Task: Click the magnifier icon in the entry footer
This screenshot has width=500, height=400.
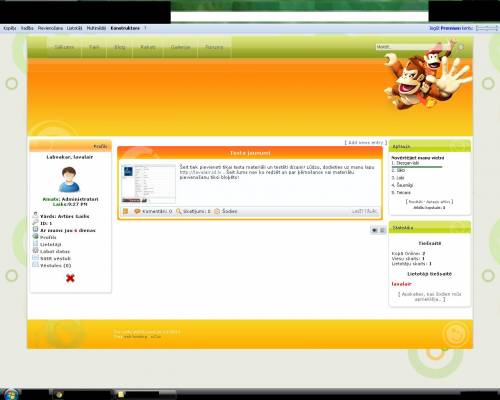Action: 178,211
